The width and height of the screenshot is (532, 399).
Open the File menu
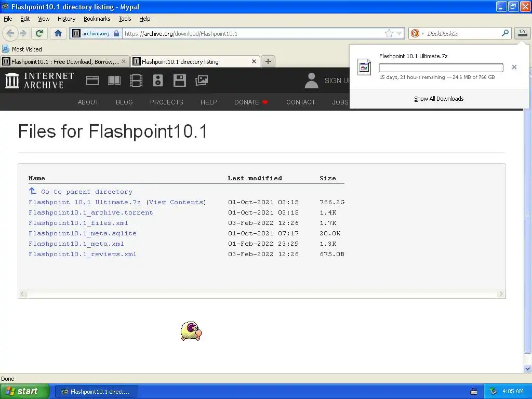pyautogui.click(x=8, y=19)
